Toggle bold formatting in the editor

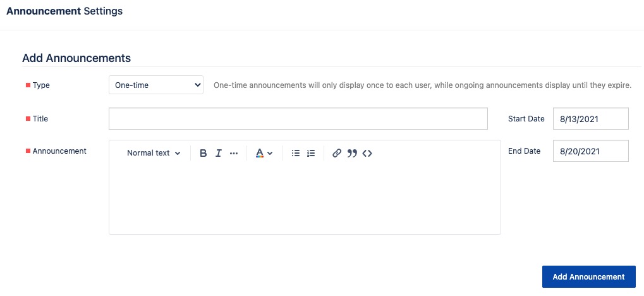[x=203, y=153]
